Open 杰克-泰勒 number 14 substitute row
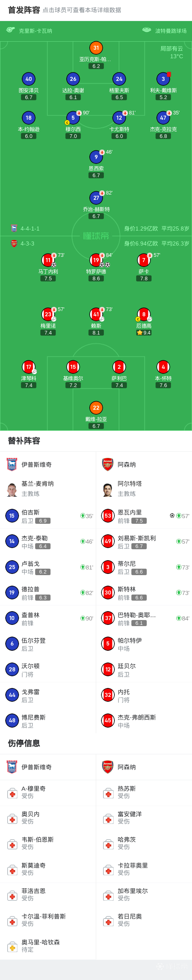Image resolution: width=192 pixels, height=980 pixels. click(x=48, y=542)
